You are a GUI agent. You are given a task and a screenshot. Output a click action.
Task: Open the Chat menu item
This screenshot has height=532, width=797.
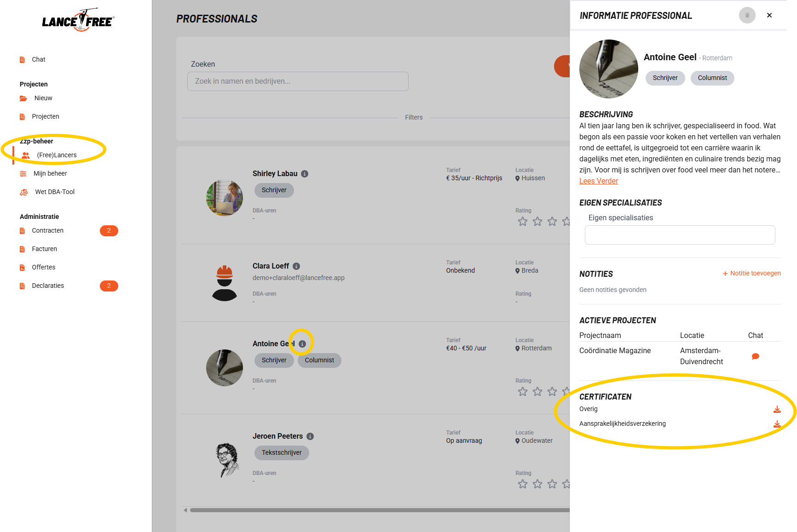[x=39, y=59]
